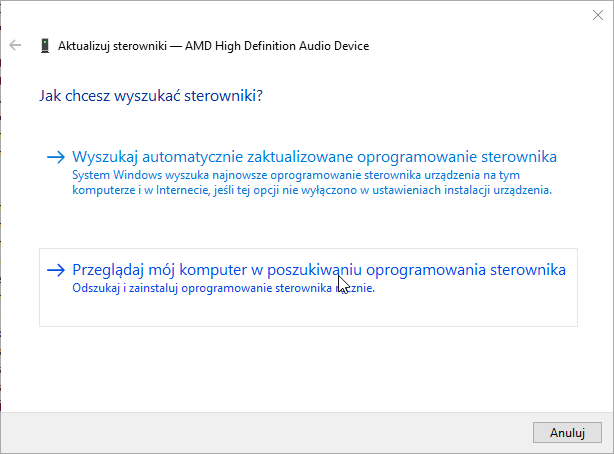Screen dimensions: 614x454
Task: Click the word "Przeglądaj" in the second option
Action: point(110,270)
